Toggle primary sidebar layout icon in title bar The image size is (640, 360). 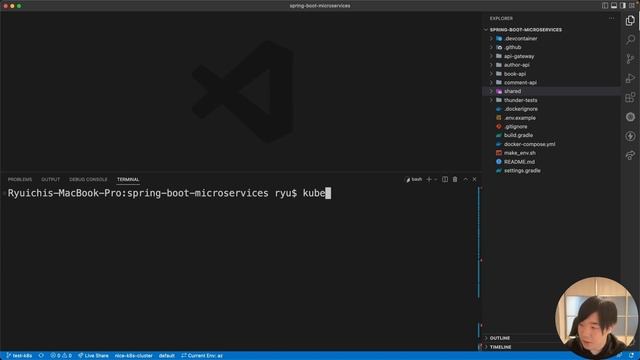[x=605, y=6]
